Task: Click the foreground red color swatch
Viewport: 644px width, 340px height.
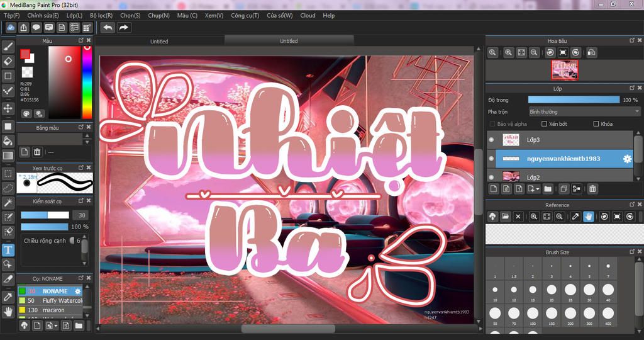Action: (x=25, y=54)
